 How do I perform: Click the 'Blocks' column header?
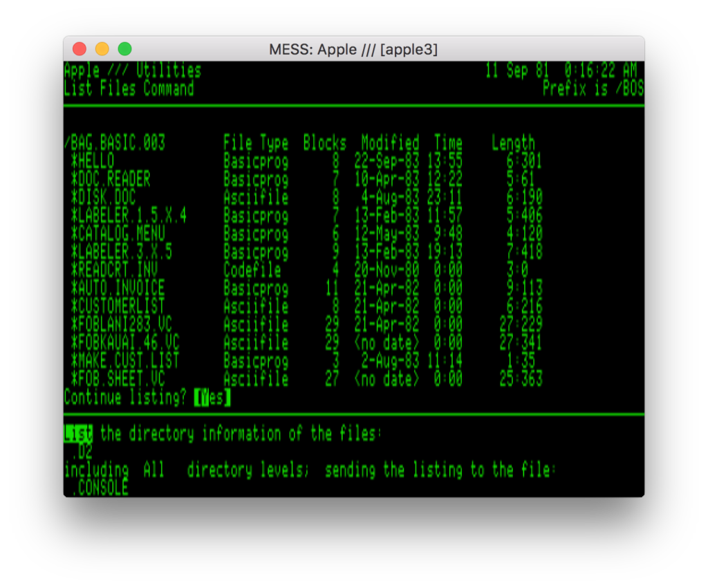click(x=325, y=143)
